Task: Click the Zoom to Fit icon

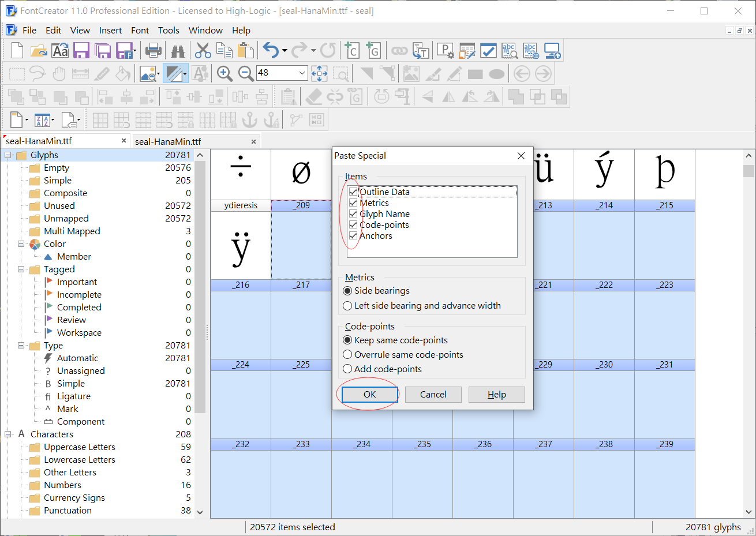Action: pos(319,73)
